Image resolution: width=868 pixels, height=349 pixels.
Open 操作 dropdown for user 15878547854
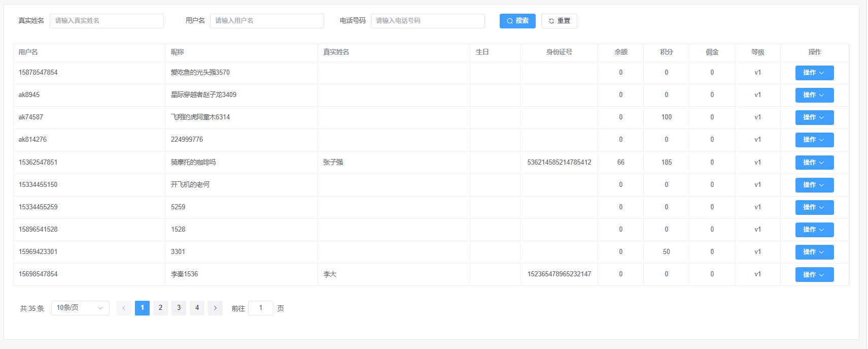coord(814,73)
